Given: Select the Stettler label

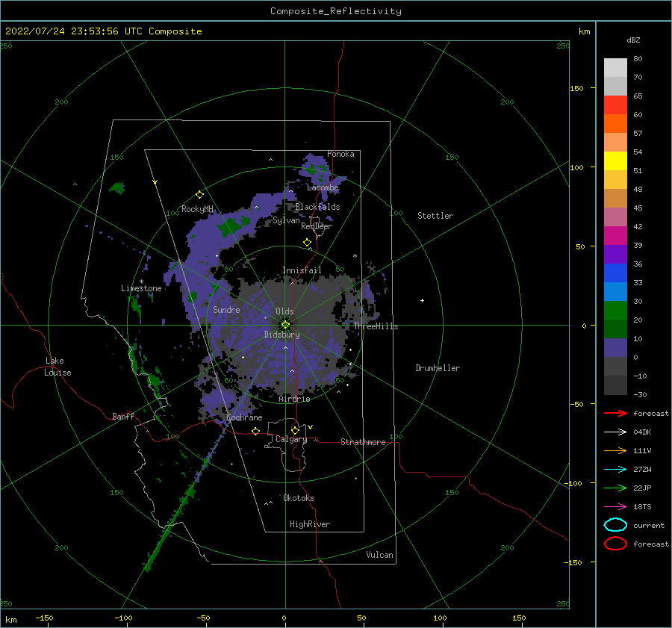Looking at the screenshot, I should 435,216.
